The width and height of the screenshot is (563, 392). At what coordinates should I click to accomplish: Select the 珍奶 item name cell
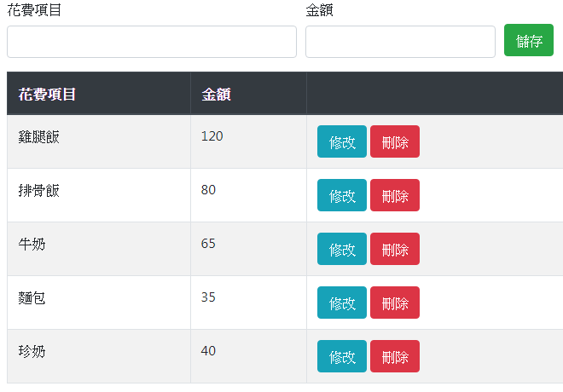click(99, 356)
